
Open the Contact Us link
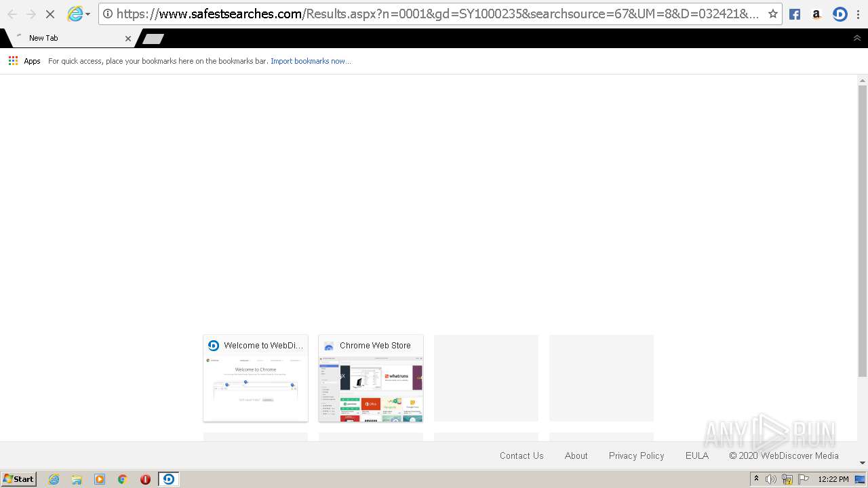click(521, 455)
